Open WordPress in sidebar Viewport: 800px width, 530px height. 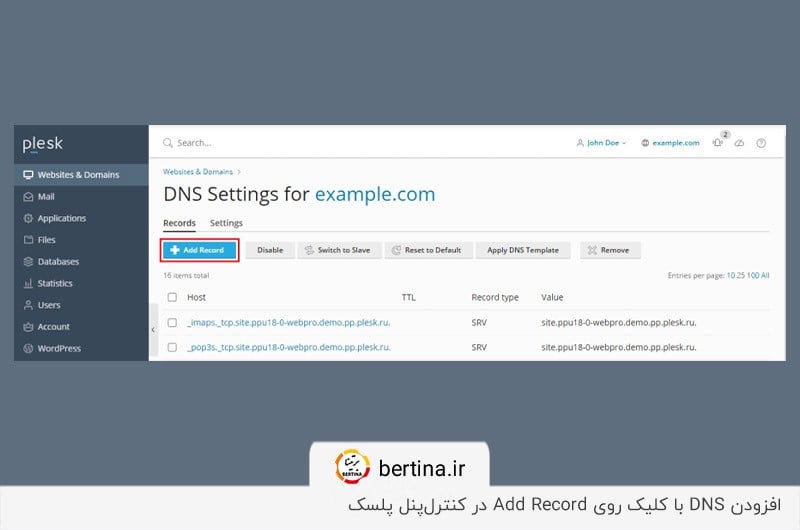pos(81,348)
